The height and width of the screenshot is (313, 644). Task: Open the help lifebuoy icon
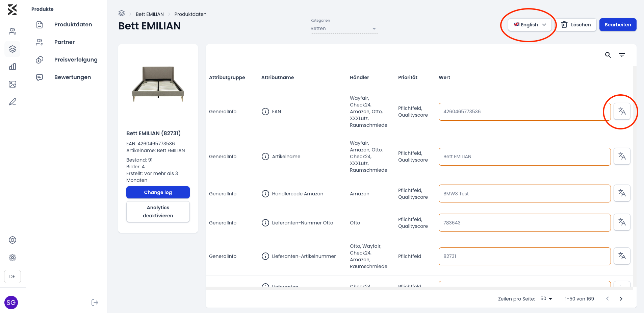(x=12, y=240)
